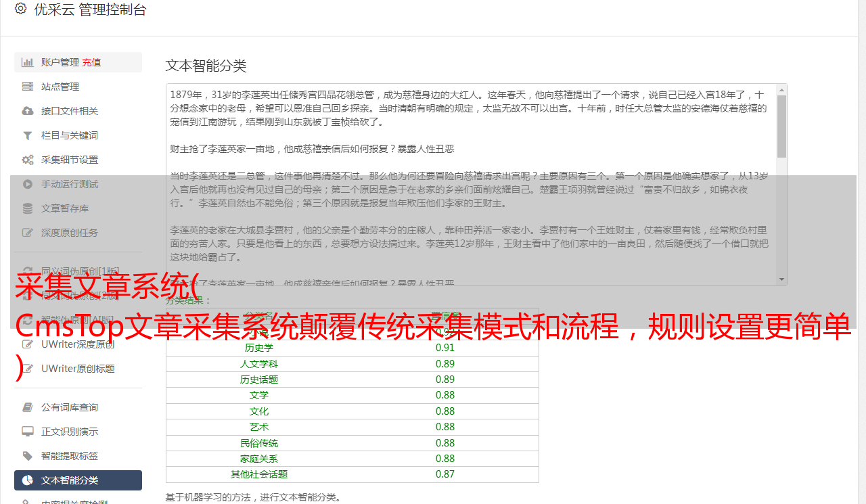866x504 pixels.
Task: Click the edit icon for 深度原创任务
Action: [28, 233]
